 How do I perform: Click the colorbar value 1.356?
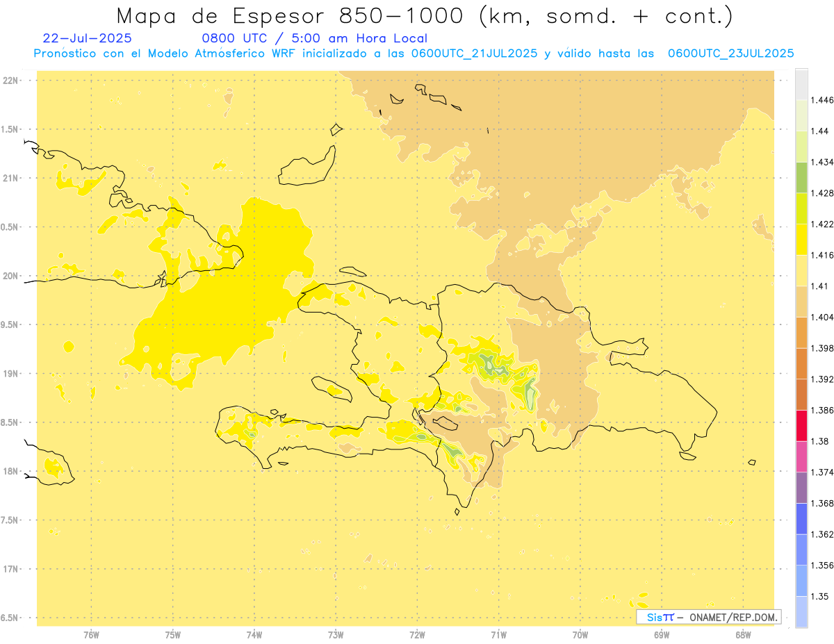click(824, 565)
